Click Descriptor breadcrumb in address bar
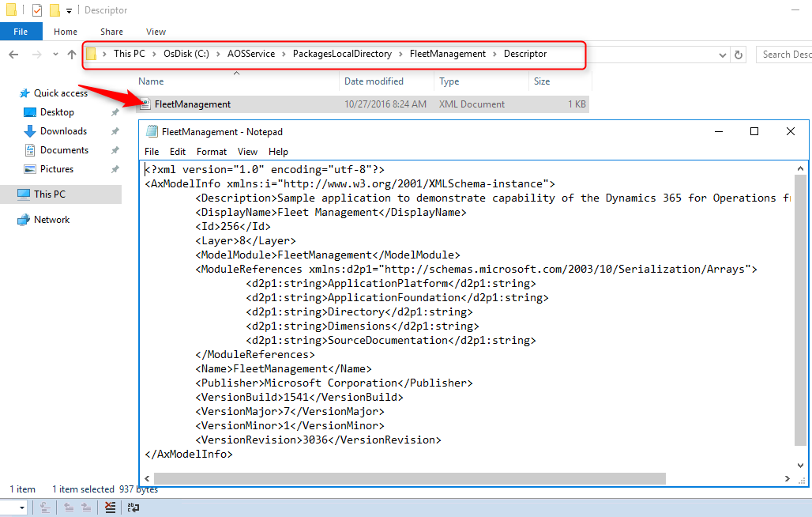This screenshot has height=517, width=812. click(525, 54)
